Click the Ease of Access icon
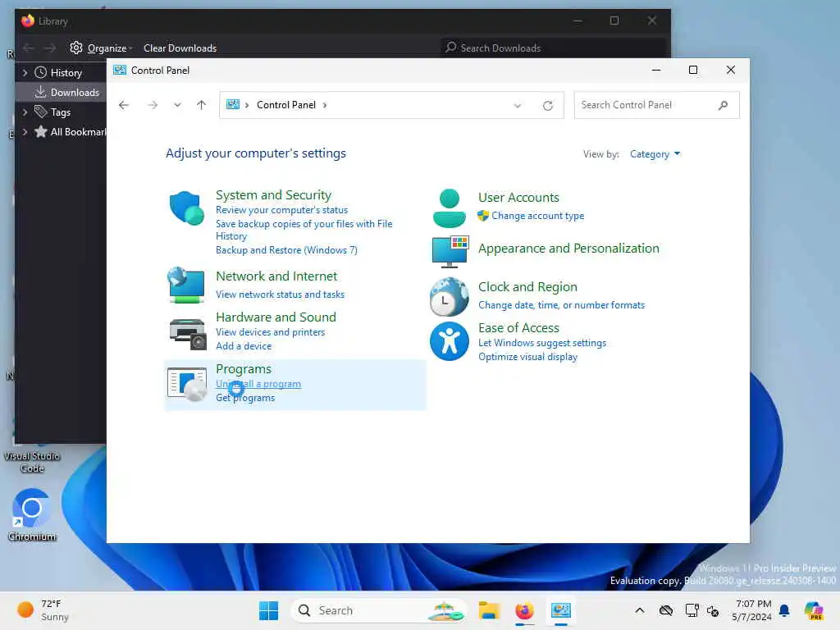Viewport: 840px width, 630px height. point(449,341)
